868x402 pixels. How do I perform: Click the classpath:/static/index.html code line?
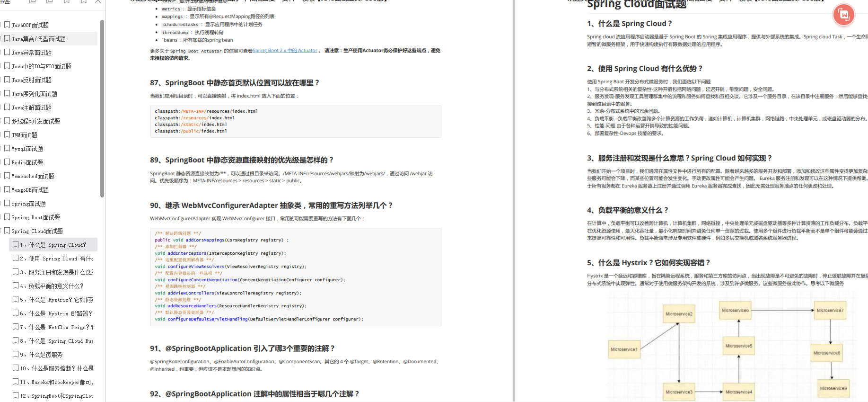[191, 125]
